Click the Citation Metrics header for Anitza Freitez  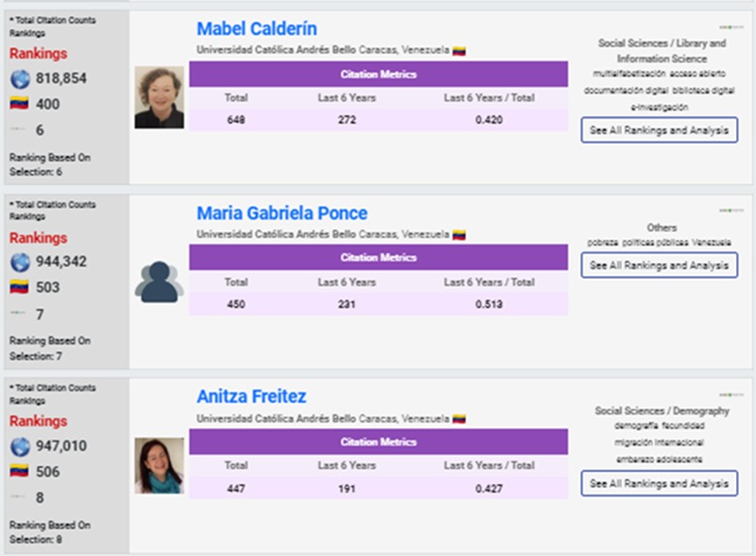(x=378, y=442)
